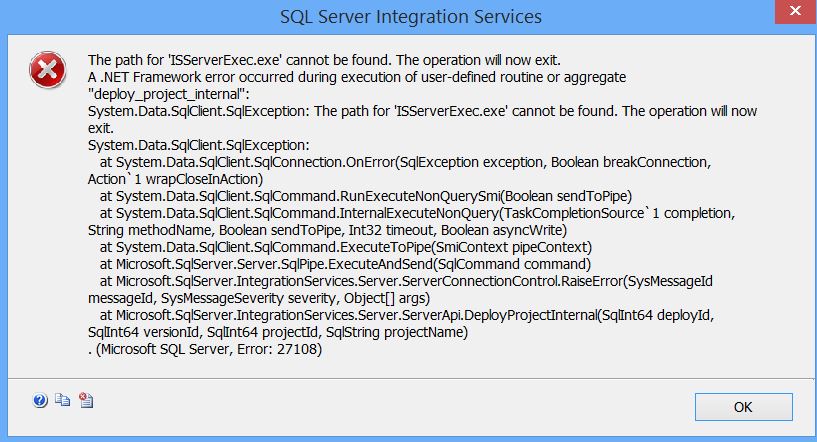Click the copy message text icon
817x442 pixels.
click(63, 401)
